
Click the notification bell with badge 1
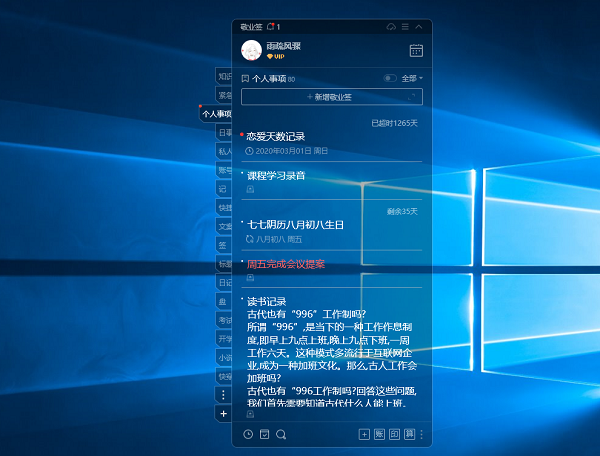(273, 27)
